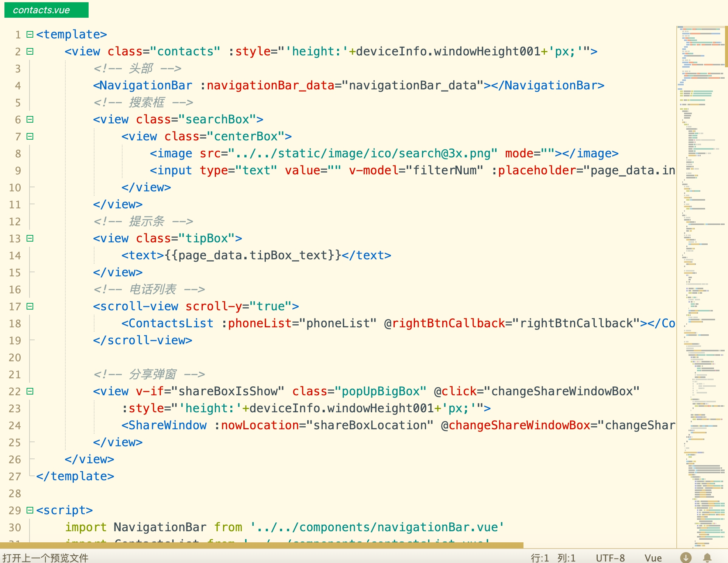
Task: Click the closing </scroll-view> tag
Action: 142,340
